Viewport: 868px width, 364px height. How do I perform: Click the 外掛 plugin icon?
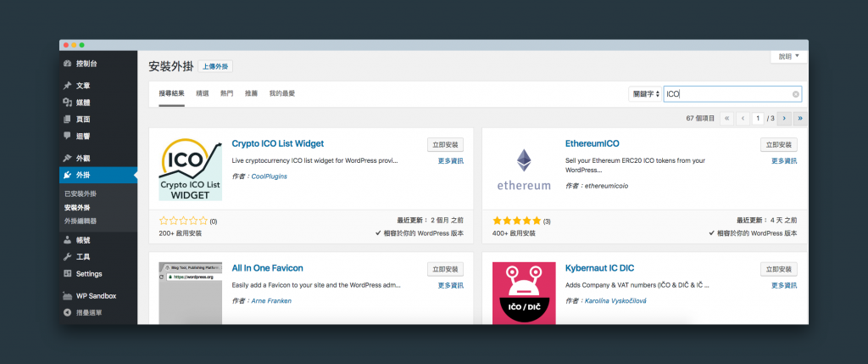point(68,175)
